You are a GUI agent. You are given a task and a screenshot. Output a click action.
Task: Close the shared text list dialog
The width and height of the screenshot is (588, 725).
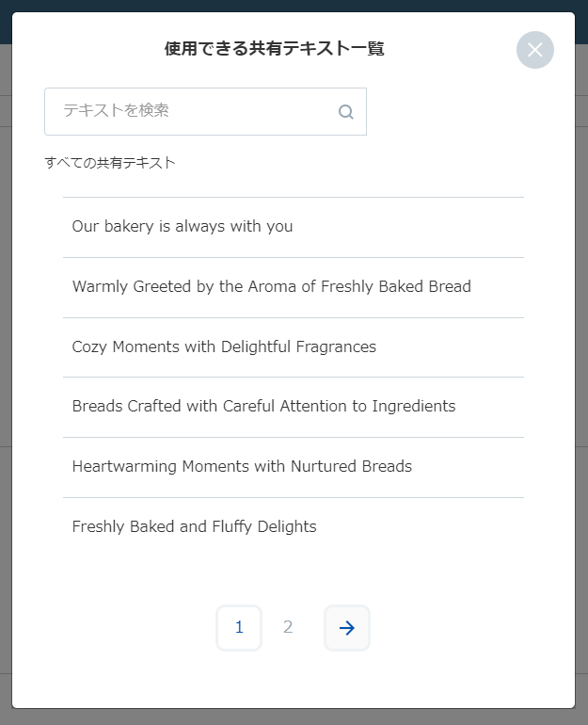(534, 50)
